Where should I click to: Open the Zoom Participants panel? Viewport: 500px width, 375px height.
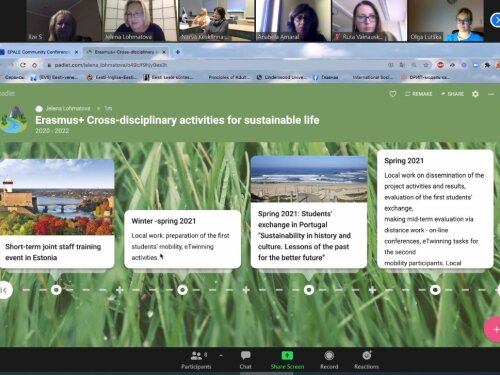tap(196, 360)
